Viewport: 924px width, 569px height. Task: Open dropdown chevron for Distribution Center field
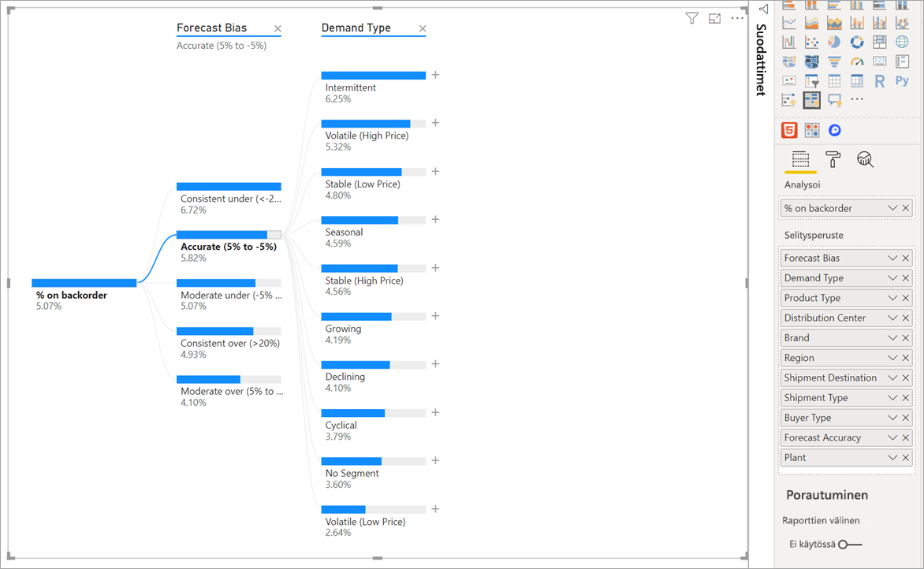[x=892, y=318]
